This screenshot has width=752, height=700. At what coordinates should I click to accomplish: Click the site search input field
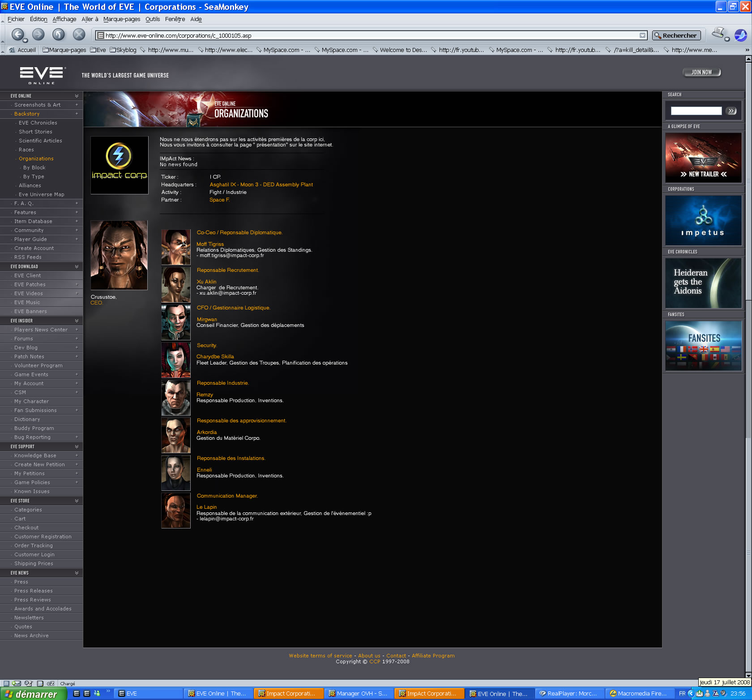[x=696, y=111]
